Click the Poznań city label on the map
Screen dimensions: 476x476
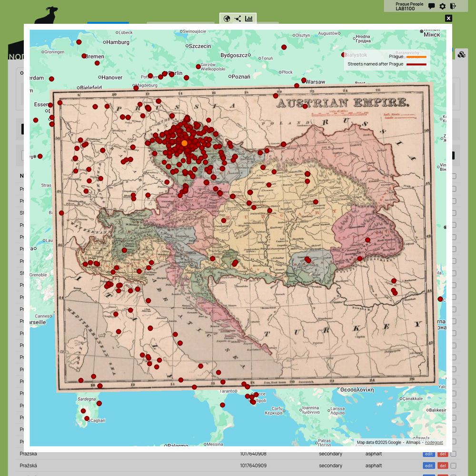241,77
